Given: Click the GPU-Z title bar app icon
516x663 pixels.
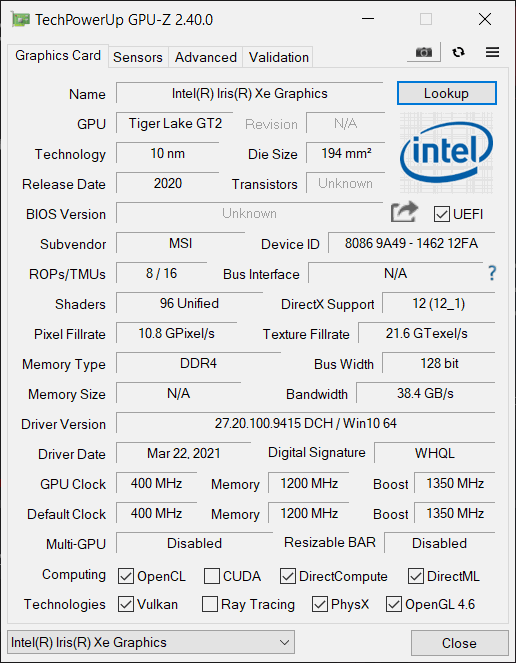Looking at the screenshot, I should click(x=20, y=19).
